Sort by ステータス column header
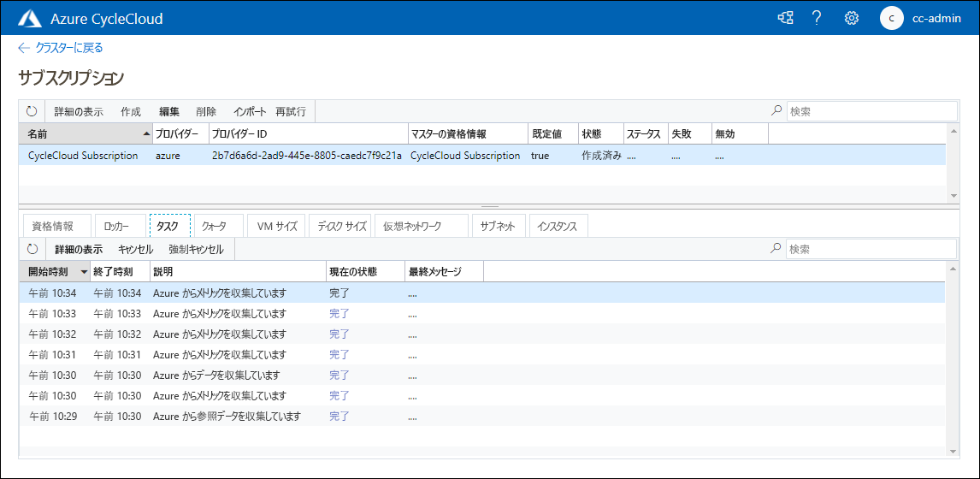The width and height of the screenshot is (980, 479). [645, 134]
